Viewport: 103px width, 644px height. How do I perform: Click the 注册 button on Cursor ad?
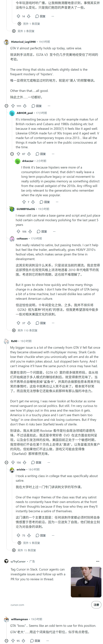[96, 605]
